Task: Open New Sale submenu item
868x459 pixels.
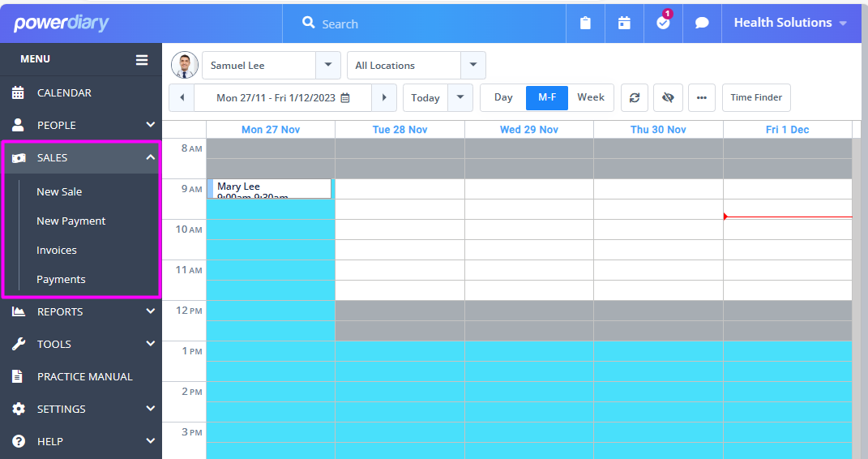Action: (x=59, y=191)
